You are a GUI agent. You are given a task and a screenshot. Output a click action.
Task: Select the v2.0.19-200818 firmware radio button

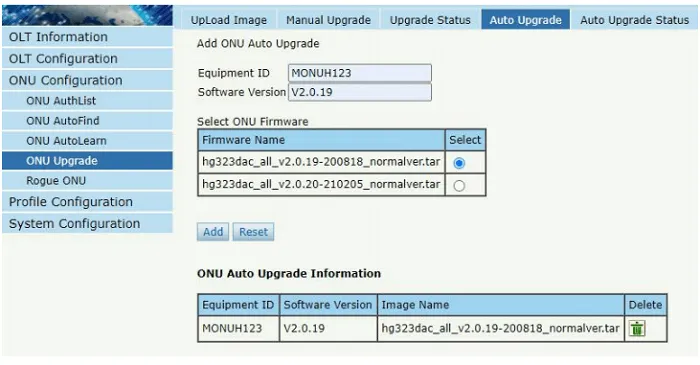459,163
